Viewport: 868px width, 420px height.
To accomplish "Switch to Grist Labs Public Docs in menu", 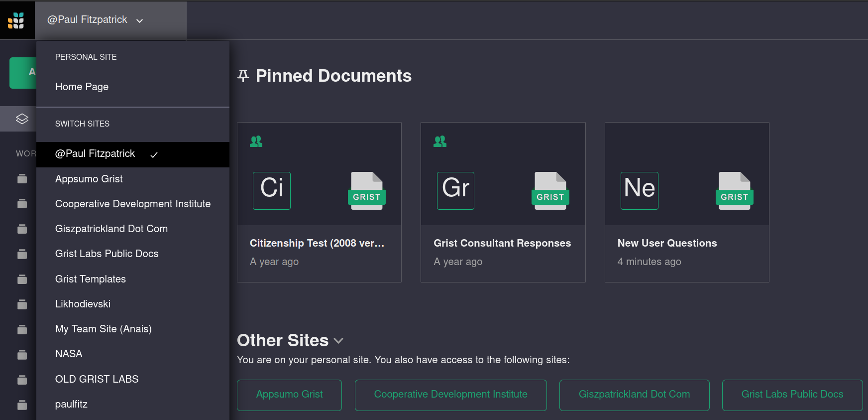I will (x=133, y=254).
